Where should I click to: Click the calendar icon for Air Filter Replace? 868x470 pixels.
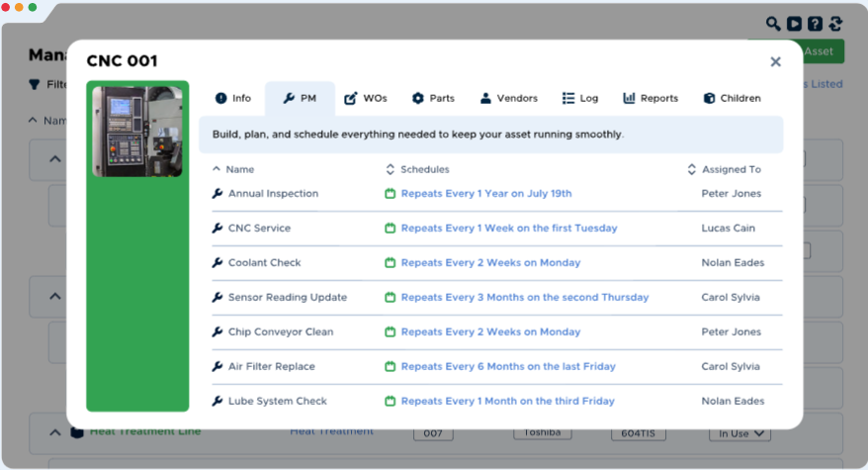click(390, 367)
